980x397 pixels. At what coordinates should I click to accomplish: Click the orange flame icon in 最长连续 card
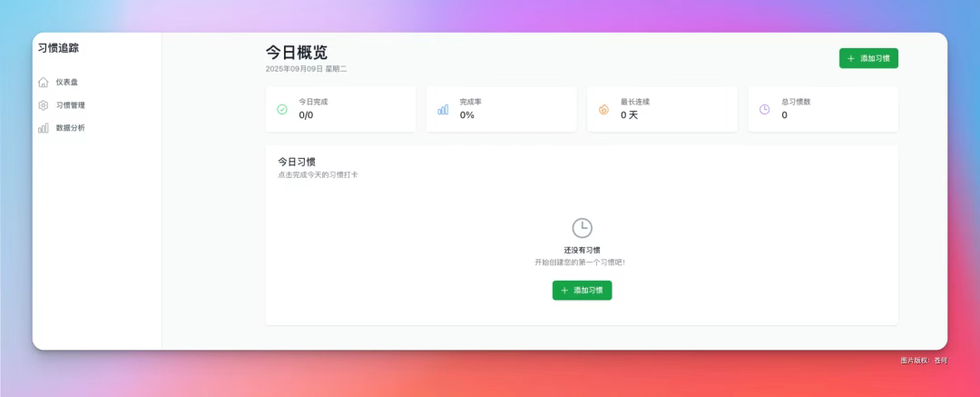pos(603,109)
